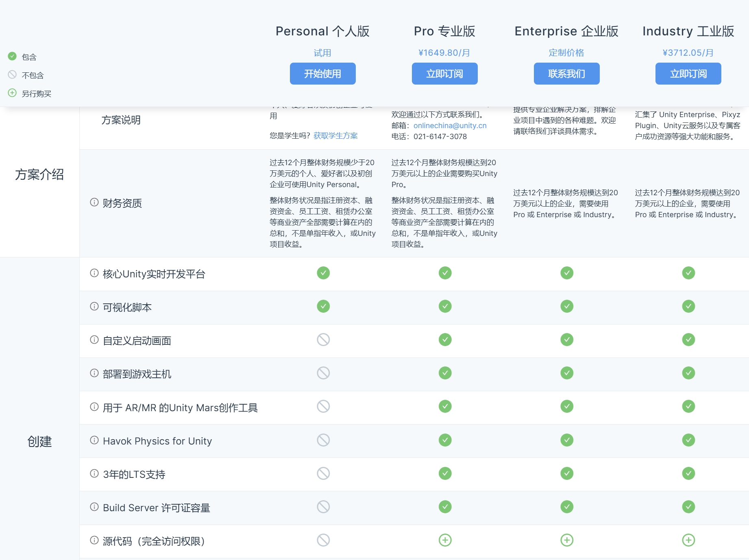
Task: Click Personal not-included icon in 3年的LTS支持 row
Action: coord(323,473)
